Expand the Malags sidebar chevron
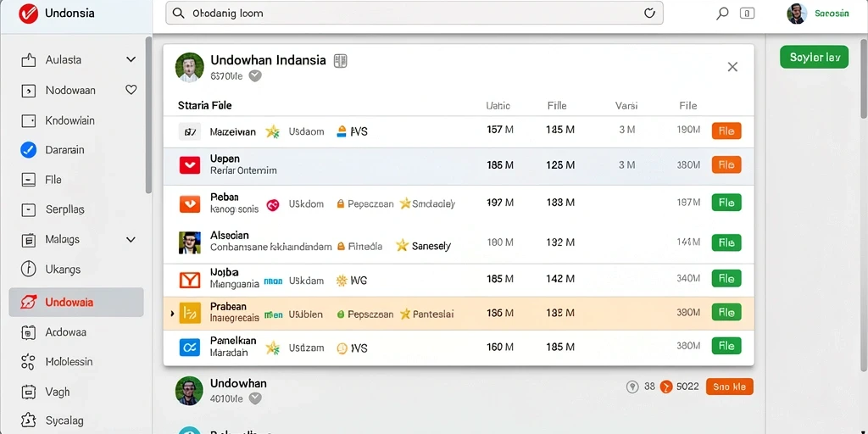Image resolution: width=868 pixels, height=434 pixels. pos(131,240)
